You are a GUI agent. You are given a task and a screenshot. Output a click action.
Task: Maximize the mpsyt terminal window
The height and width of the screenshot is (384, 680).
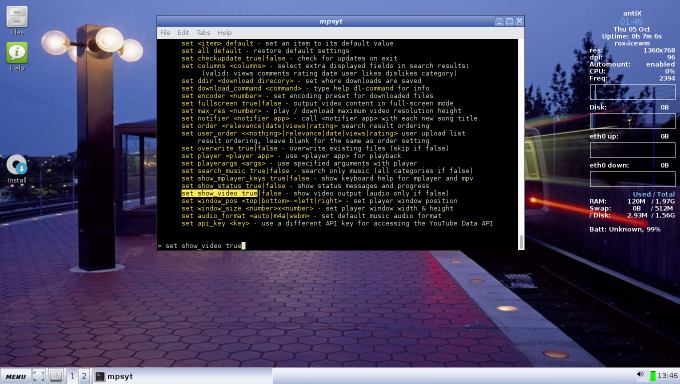[x=510, y=21]
